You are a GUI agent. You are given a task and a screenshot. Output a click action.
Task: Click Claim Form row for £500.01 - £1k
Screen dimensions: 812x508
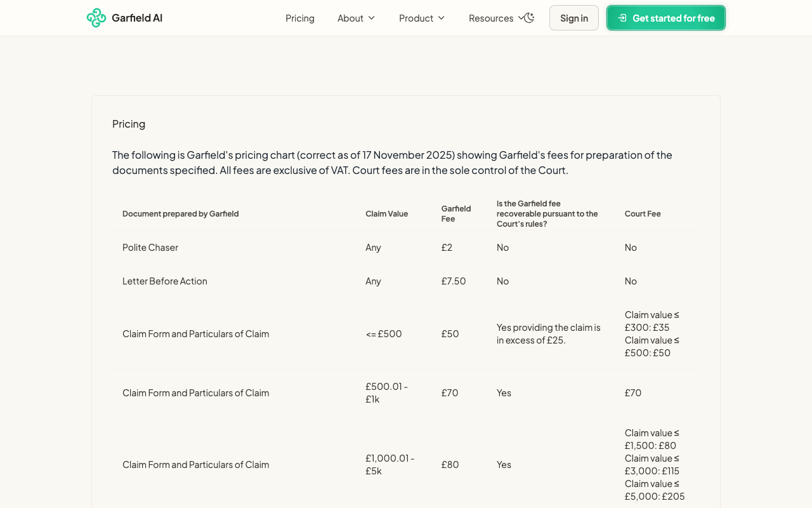196,393
